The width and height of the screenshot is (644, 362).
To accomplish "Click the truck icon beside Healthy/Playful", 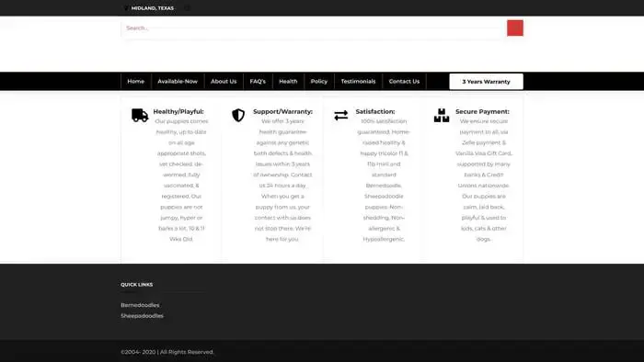I will 140,115.
